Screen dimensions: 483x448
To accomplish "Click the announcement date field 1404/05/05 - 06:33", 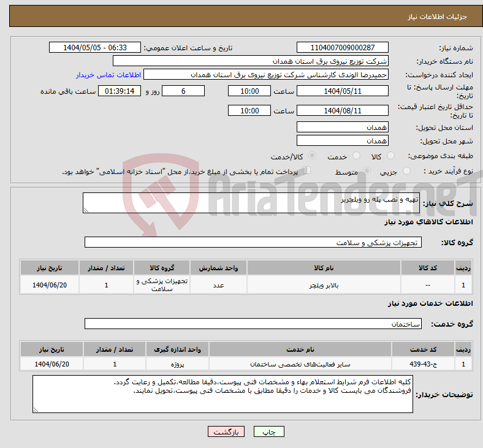I will point(95,47).
